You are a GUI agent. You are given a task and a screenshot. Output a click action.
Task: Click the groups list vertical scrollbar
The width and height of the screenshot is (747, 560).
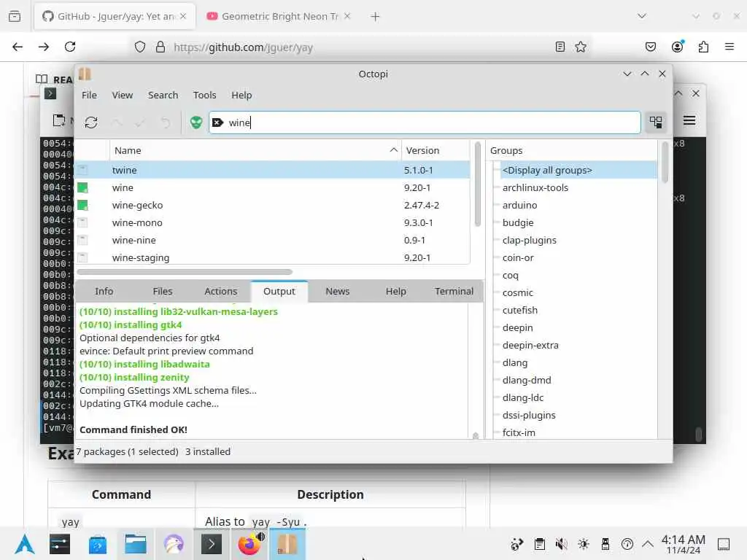click(665, 162)
